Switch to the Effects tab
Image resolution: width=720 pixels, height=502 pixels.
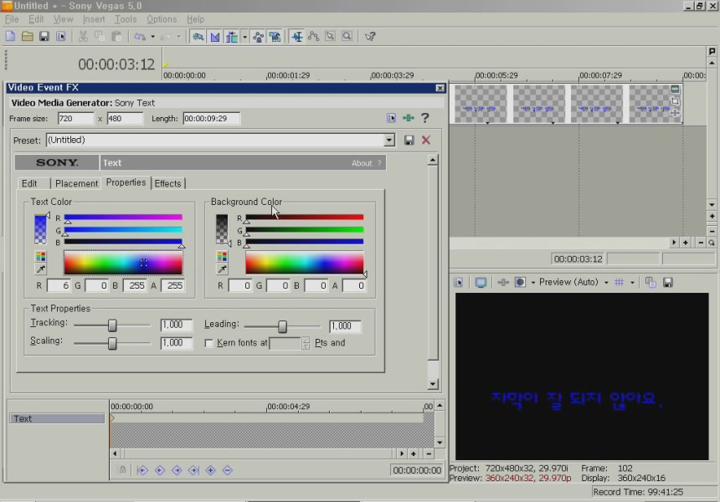pyautogui.click(x=168, y=183)
